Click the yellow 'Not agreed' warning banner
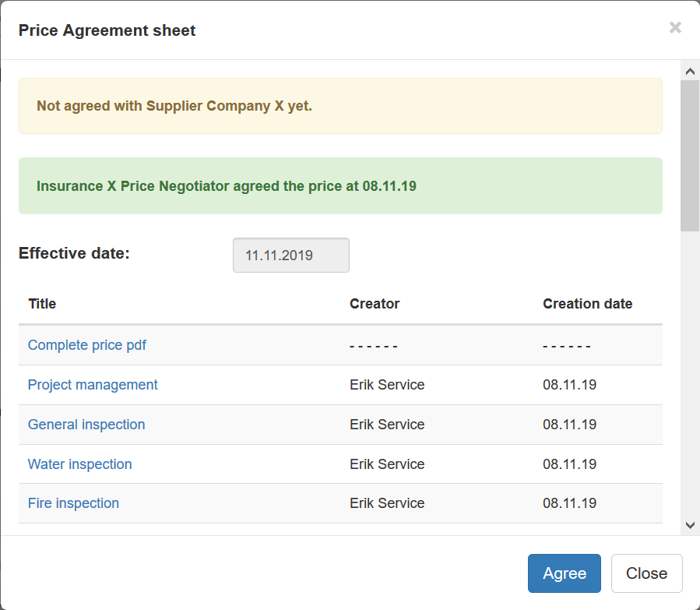 340,106
